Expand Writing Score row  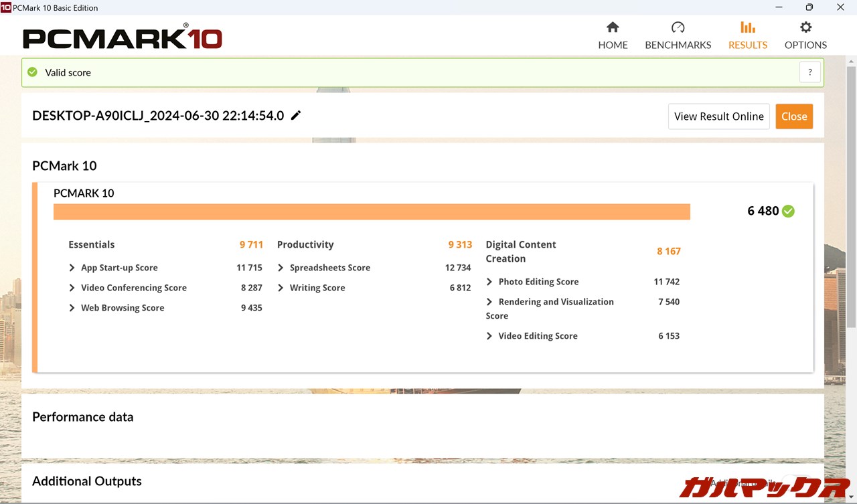281,288
